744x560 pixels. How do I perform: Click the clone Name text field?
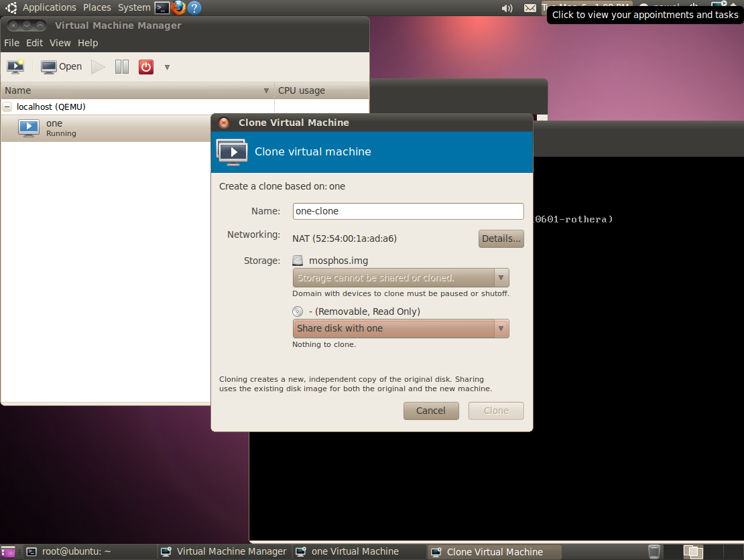tap(408, 211)
